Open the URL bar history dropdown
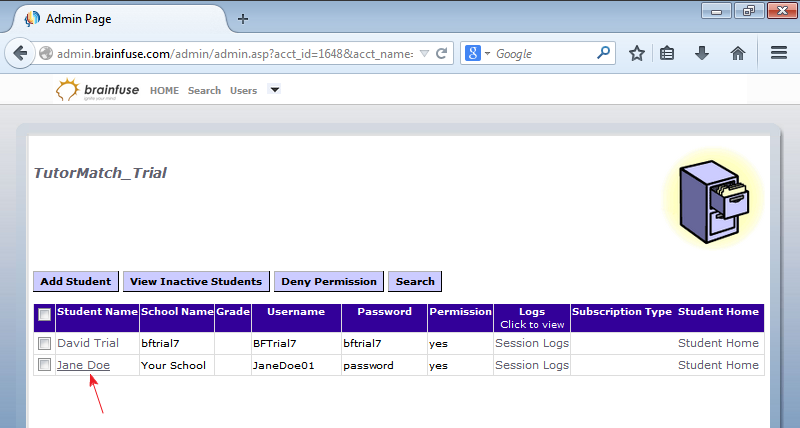Viewport: 800px width, 428px height. tap(425, 53)
